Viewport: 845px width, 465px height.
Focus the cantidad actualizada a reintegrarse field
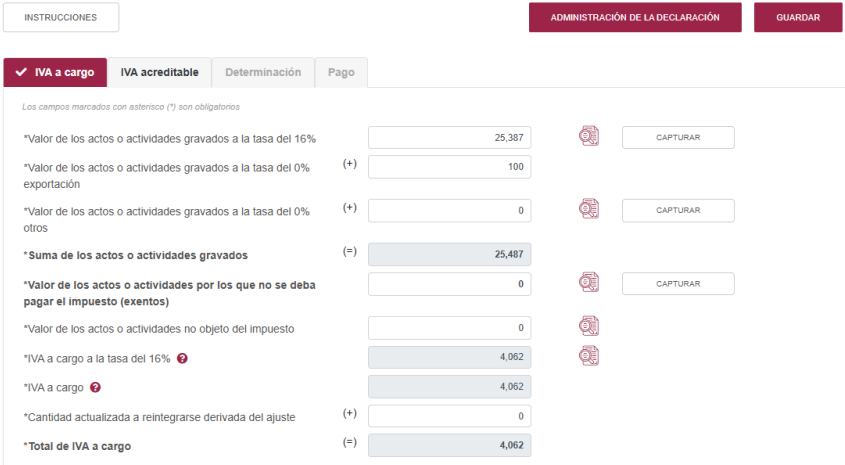click(449, 416)
